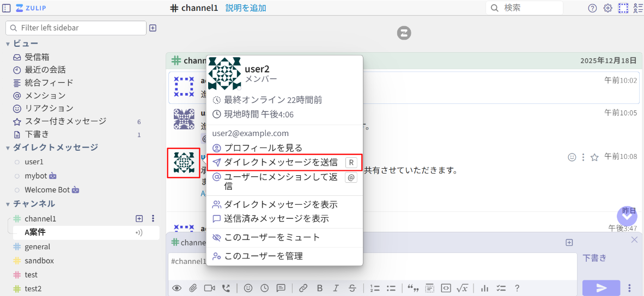Add emoji reaction to 午前10:08 message
Image resolution: width=644 pixels, height=296 pixels.
point(572,157)
